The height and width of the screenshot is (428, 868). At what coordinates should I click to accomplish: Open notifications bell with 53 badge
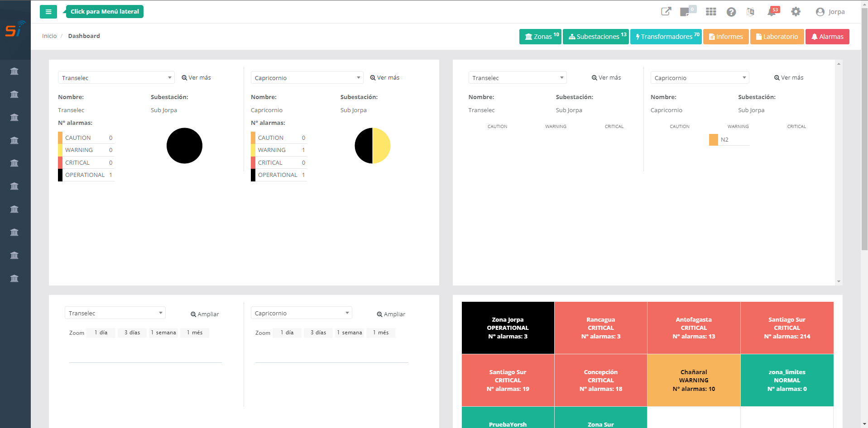[x=772, y=11]
